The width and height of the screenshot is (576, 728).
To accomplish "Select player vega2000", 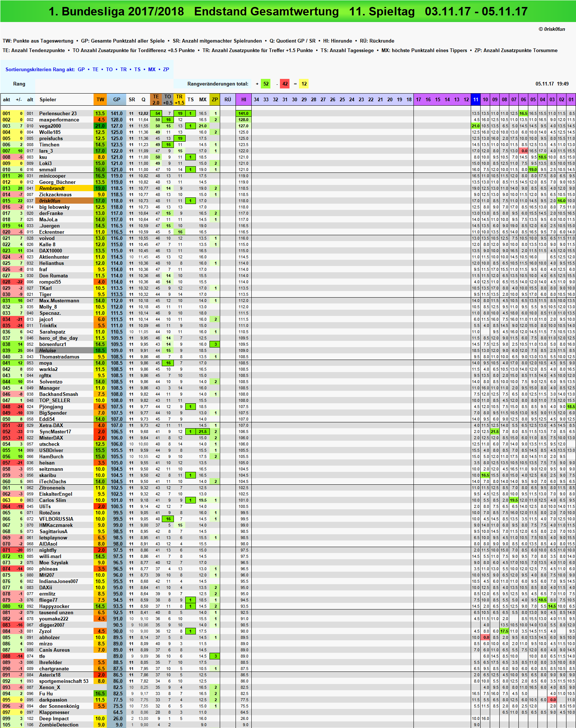I will click(x=50, y=126).
